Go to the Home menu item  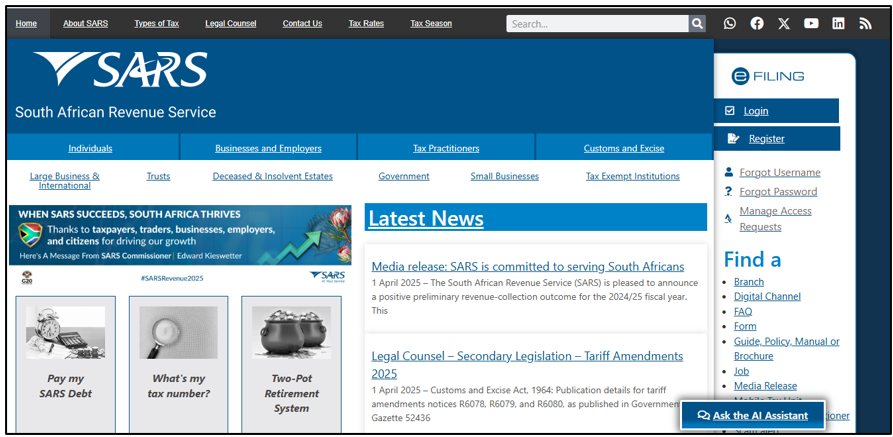tap(26, 23)
